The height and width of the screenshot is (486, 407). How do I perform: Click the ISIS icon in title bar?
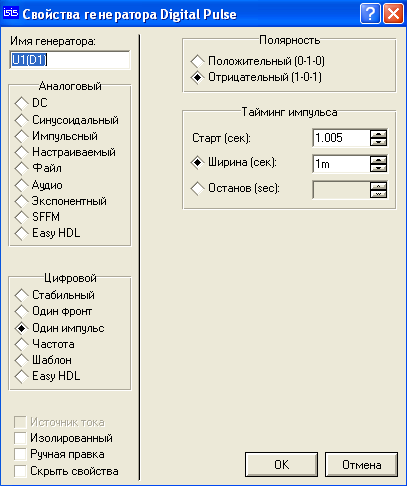click(10, 14)
